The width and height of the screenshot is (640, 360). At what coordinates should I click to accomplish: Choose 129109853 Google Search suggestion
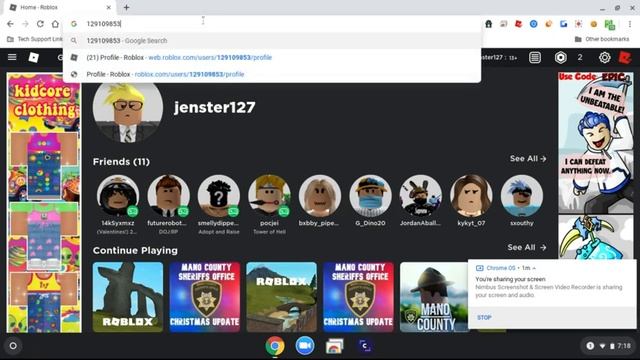272,40
